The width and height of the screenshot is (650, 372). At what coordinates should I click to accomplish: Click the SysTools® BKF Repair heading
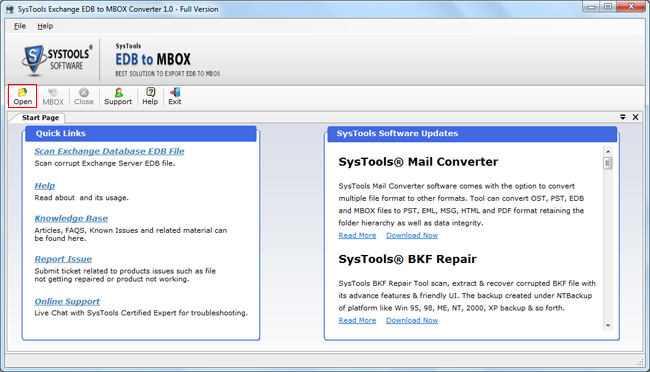[407, 259]
